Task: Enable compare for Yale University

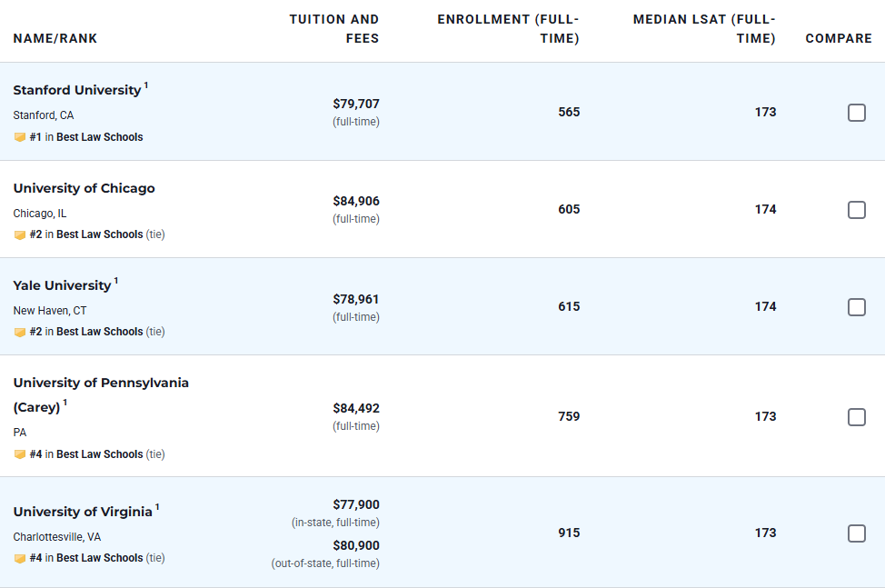Action: pos(856,307)
